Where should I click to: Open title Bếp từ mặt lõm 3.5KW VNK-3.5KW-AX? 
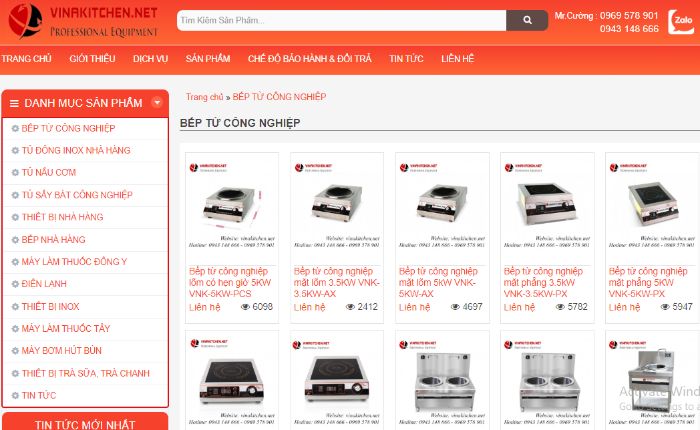337,283
